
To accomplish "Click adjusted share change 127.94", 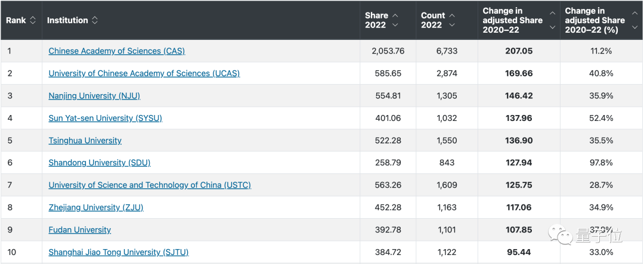I will pyautogui.click(x=519, y=163).
